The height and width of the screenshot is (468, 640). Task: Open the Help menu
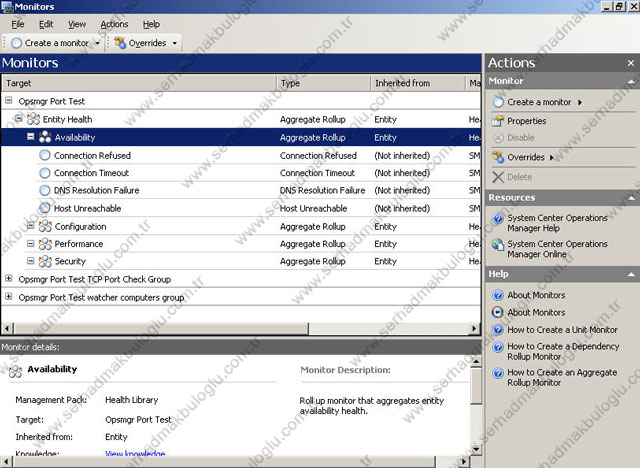pos(151,24)
